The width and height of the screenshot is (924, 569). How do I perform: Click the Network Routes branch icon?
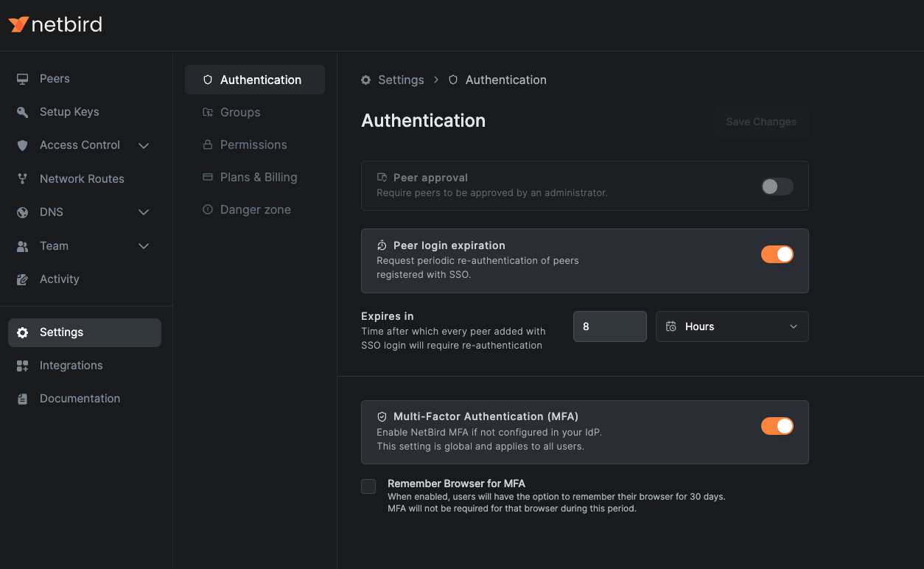click(x=23, y=179)
